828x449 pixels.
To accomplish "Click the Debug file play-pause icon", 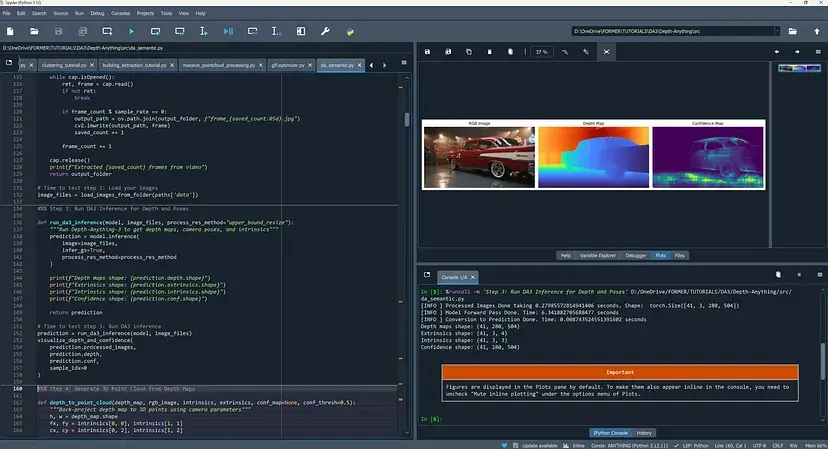I will [x=228, y=32].
